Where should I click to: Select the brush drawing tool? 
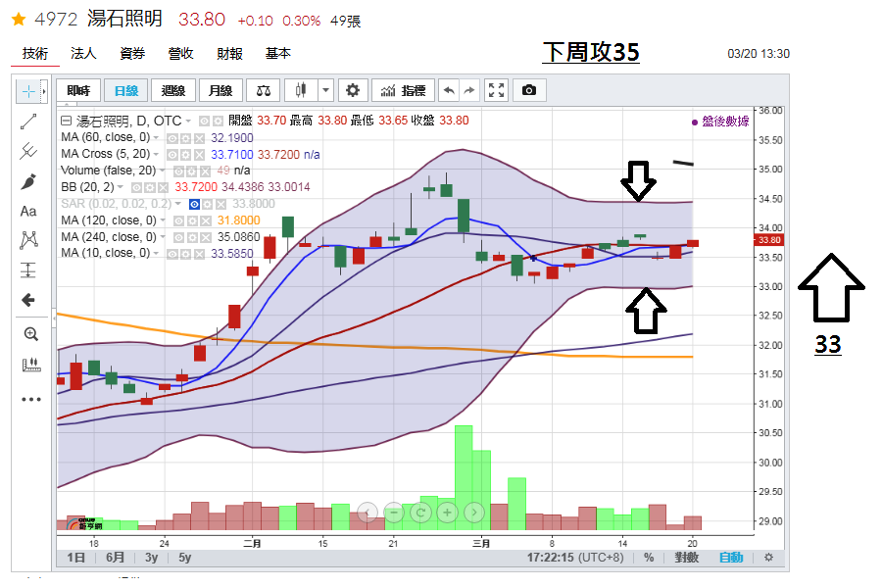click(28, 181)
